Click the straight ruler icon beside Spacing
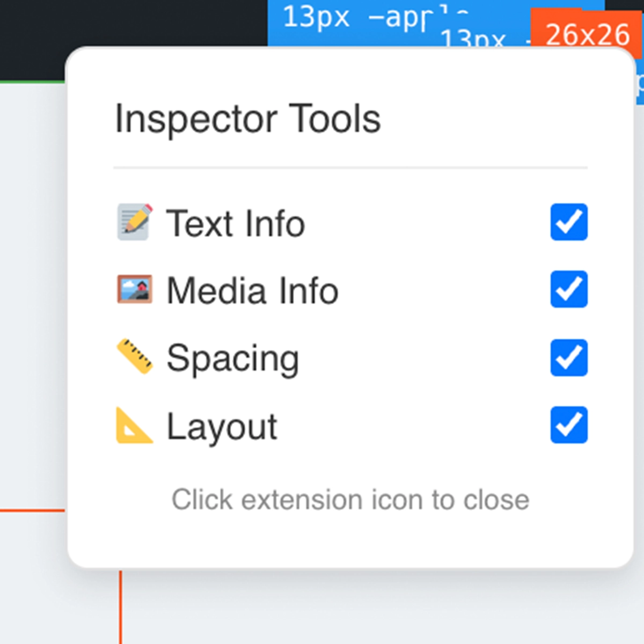The height and width of the screenshot is (644, 644). point(134,356)
